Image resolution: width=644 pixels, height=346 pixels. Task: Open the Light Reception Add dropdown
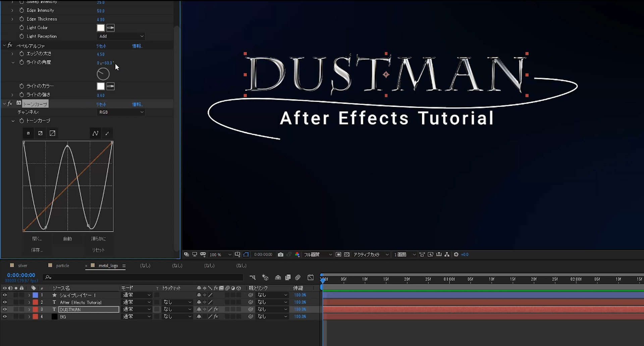pos(121,36)
